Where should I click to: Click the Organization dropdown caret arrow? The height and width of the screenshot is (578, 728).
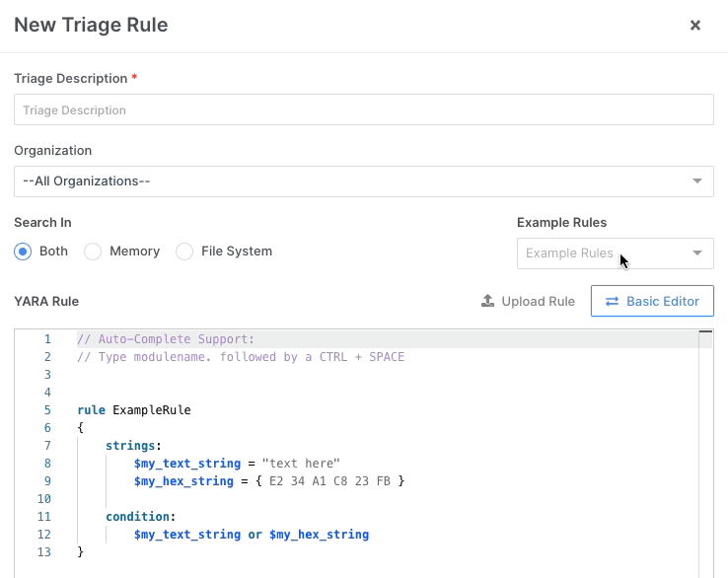(x=697, y=181)
